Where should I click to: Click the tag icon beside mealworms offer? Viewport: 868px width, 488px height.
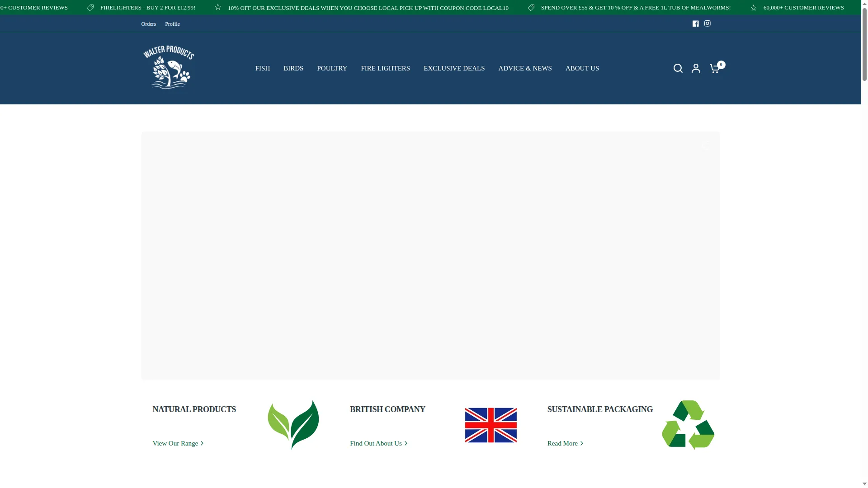tap(531, 8)
